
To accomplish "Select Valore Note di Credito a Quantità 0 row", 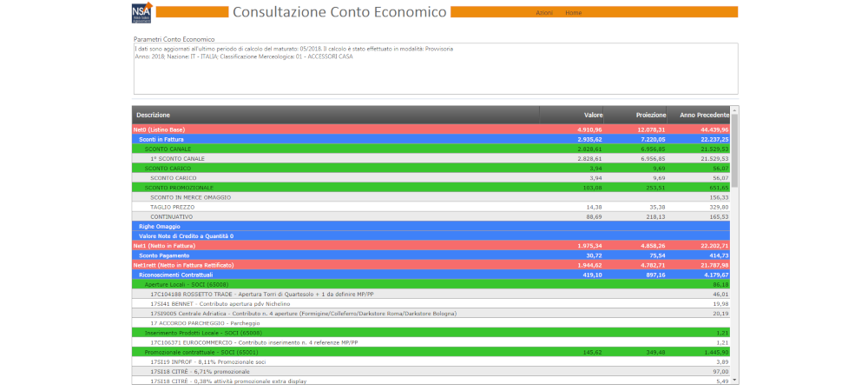I will [x=431, y=236].
